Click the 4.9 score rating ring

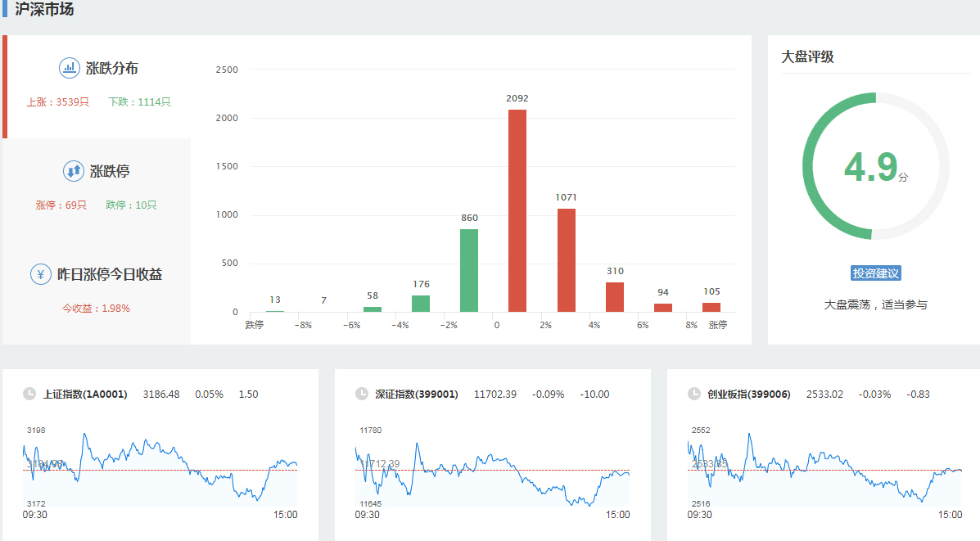[x=875, y=166]
